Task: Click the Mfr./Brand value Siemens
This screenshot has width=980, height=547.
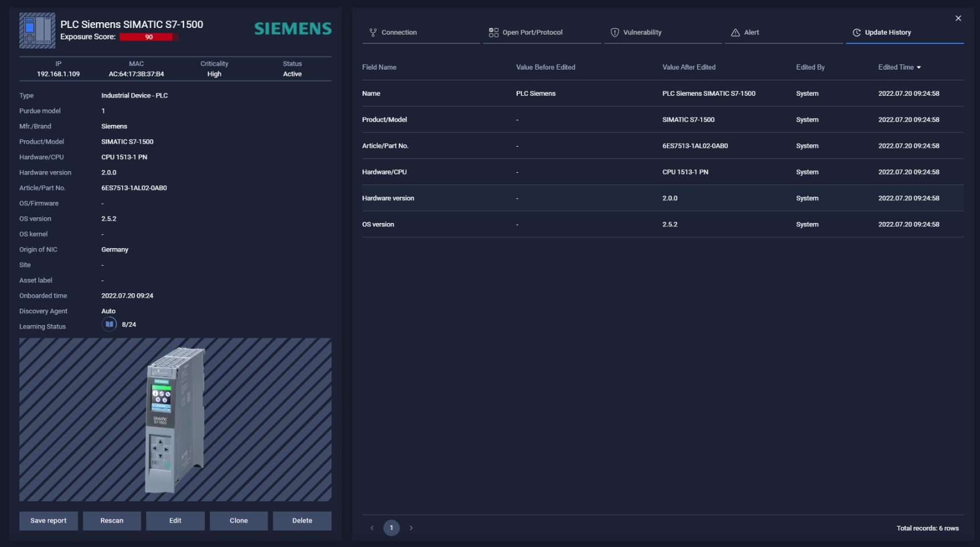Action: click(114, 127)
